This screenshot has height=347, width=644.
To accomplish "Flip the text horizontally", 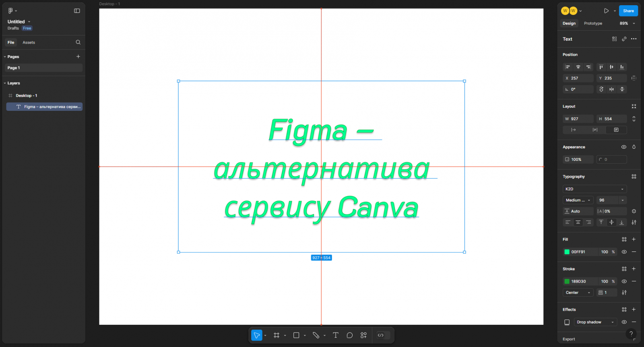I will coord(611,89).
